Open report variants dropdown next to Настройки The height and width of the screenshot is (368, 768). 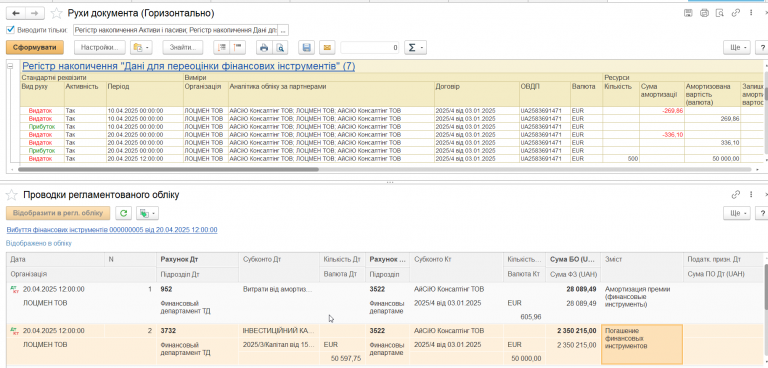[x=142, y=48]
